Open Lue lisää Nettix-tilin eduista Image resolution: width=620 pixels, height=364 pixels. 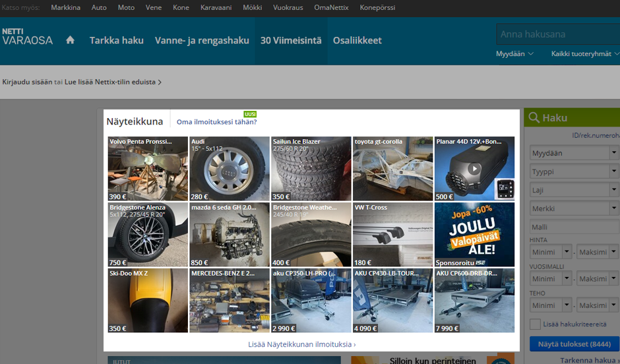click(x=113, y=82)
